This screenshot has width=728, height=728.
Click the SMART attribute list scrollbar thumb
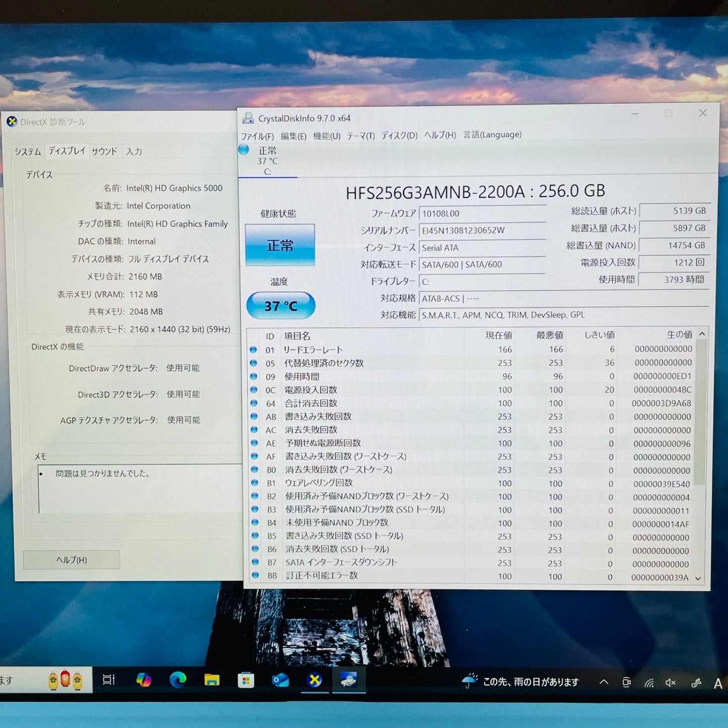click(x=700, y=412)
